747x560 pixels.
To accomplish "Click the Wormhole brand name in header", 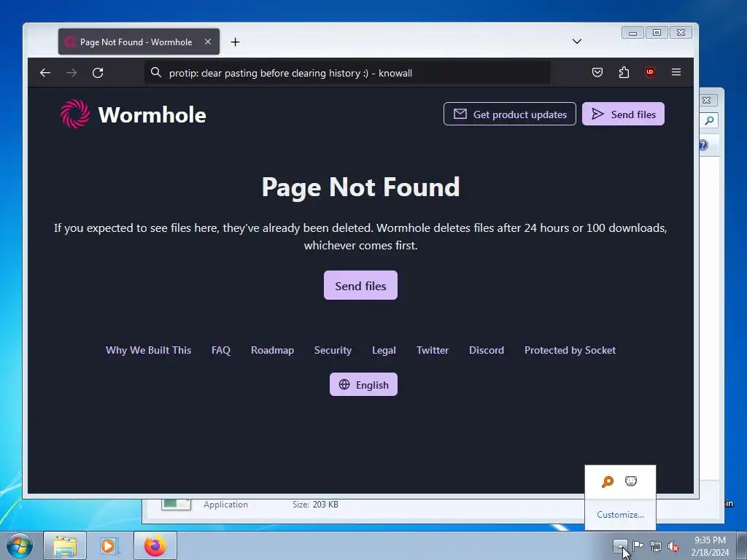I will pos(152,114).
